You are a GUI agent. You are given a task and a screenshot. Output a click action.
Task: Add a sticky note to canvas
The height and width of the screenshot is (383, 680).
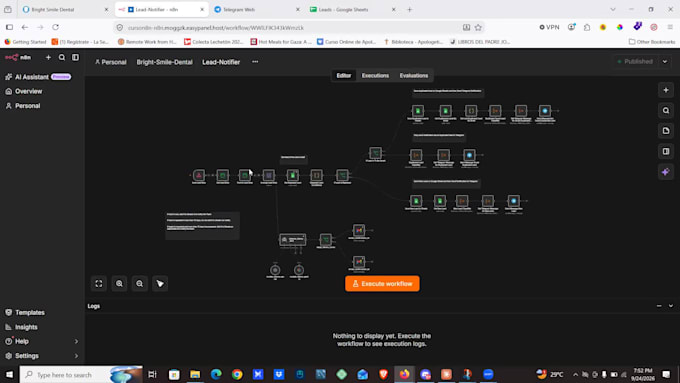pyautogui.click(x=666, y=131)
